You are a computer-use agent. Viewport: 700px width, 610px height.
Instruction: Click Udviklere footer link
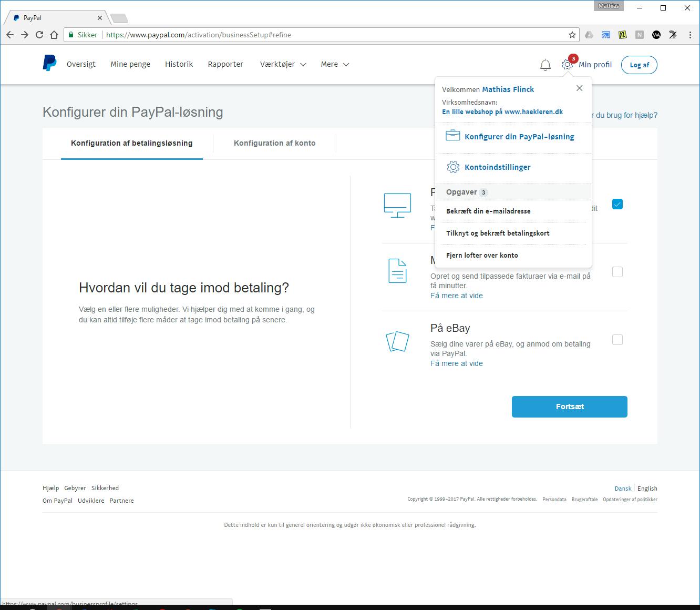point(91,501)
